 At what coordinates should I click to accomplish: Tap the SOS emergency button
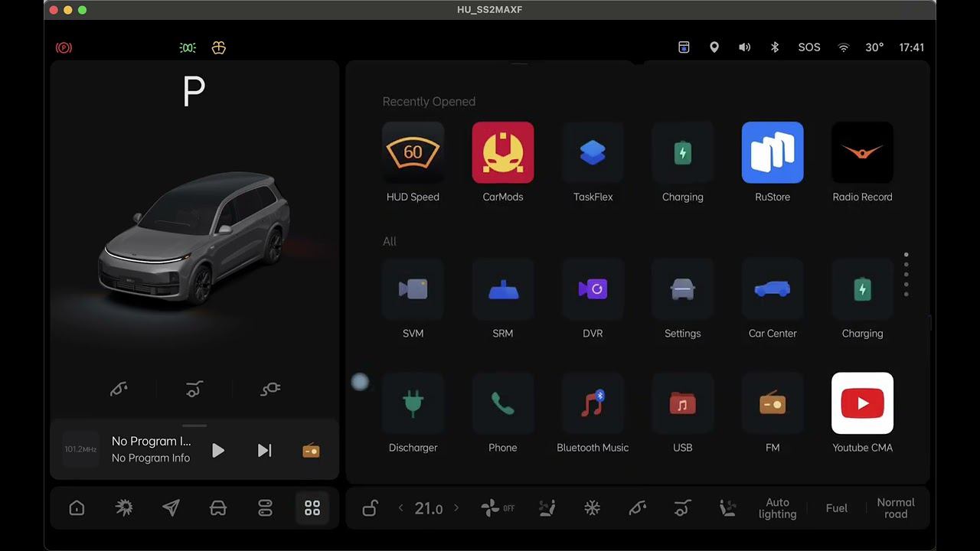[x=809, y=47]
